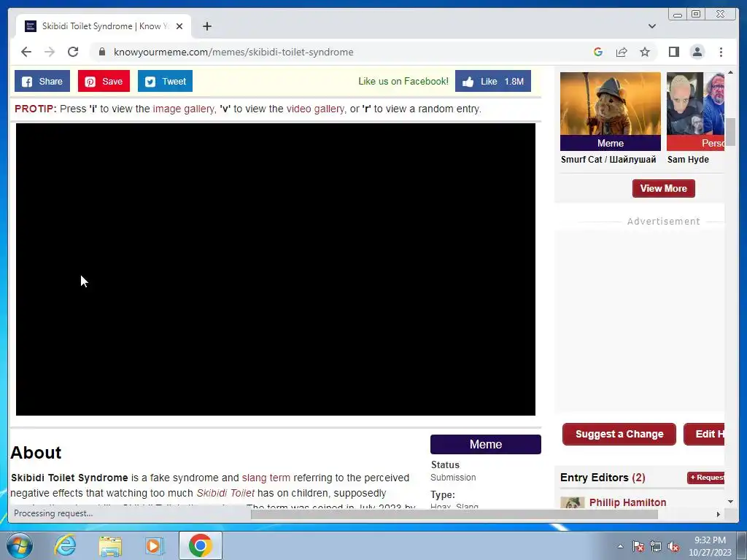The width and height of the screenshot is (747, 560).
Task: Click Suggest a Change button
Action: [x=619, y=435]
